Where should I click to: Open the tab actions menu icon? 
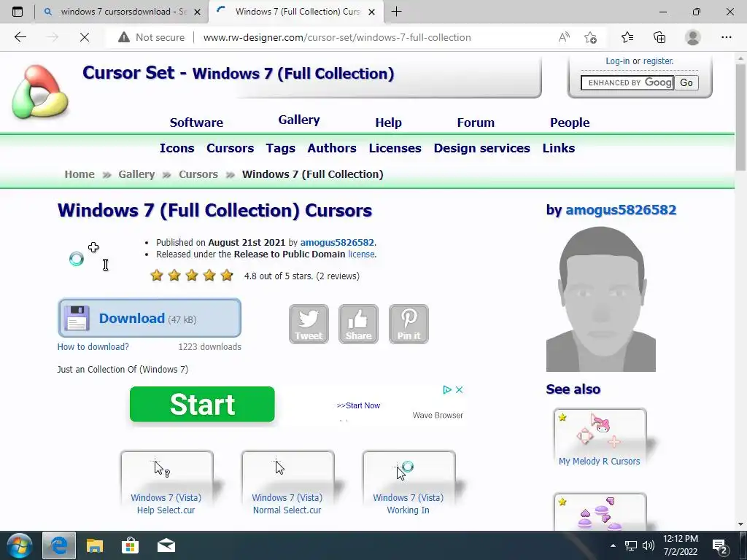(x=18, y=12)
